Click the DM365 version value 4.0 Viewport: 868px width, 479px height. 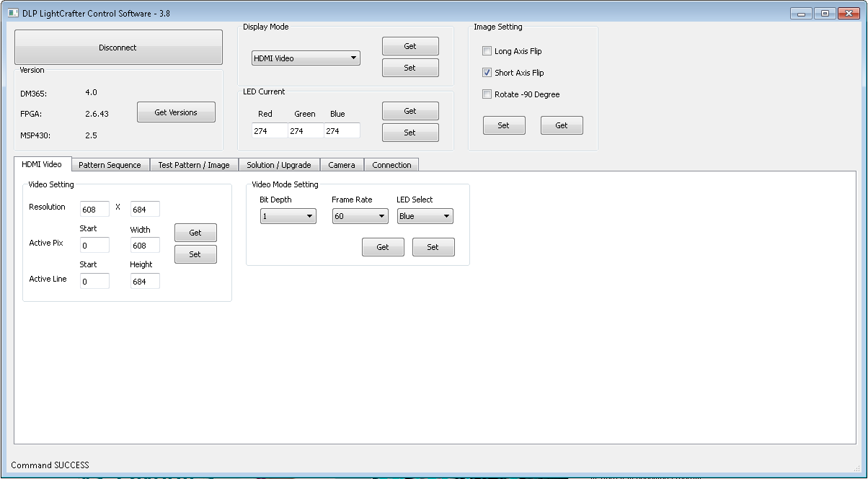coord(91,92)
